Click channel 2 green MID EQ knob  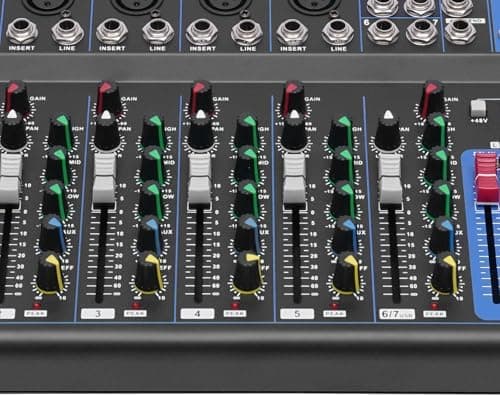57,166
